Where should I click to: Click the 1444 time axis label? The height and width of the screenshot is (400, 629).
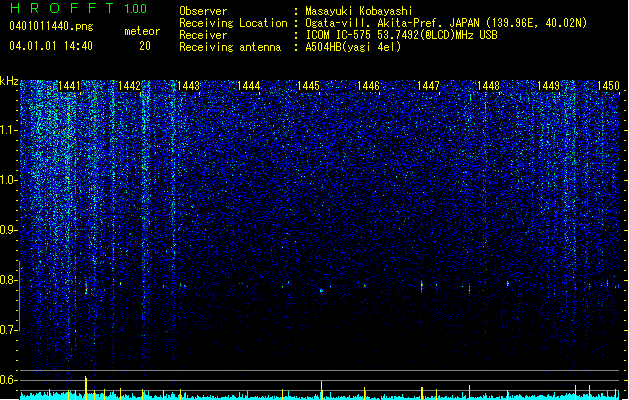[248, 86]
